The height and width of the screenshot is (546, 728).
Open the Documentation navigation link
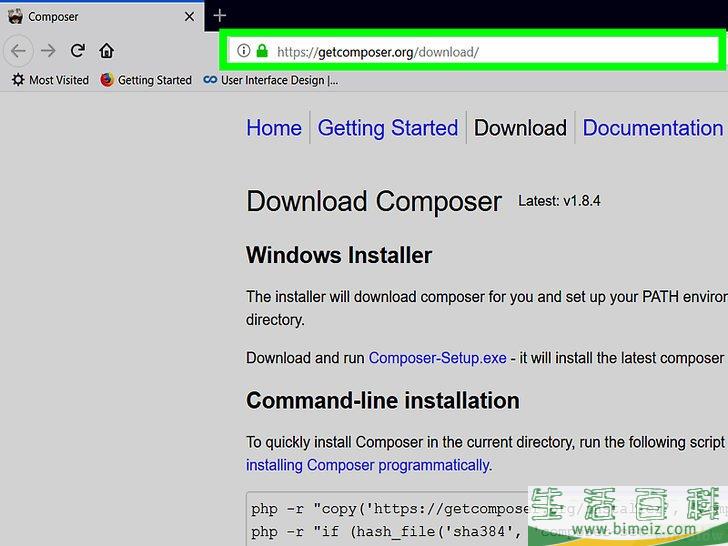pos(653,128)
